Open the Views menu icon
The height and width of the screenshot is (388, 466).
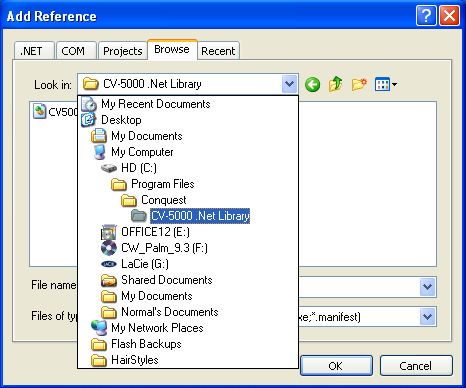[x=386, y=84]
